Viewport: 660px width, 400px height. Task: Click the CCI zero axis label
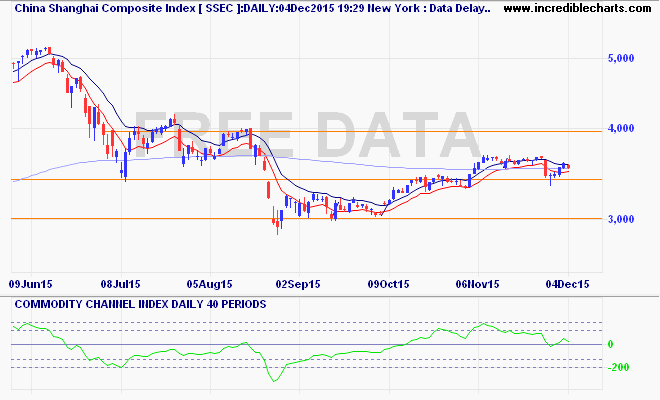pos(610,344)
